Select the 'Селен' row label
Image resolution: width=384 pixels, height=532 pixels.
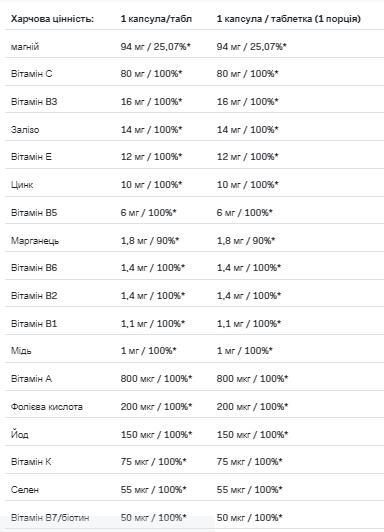[x=25, y=490]
